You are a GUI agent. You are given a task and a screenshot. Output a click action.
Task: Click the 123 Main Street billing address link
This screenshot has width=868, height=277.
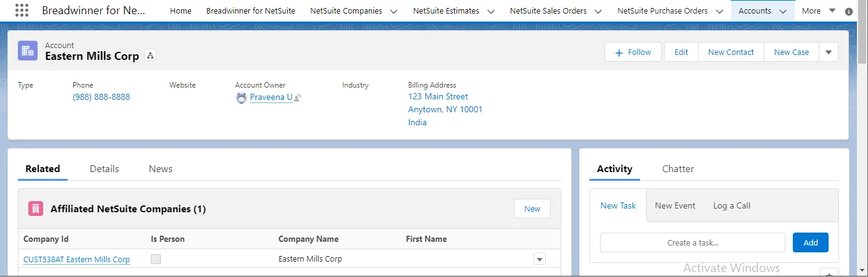(438, 96)
